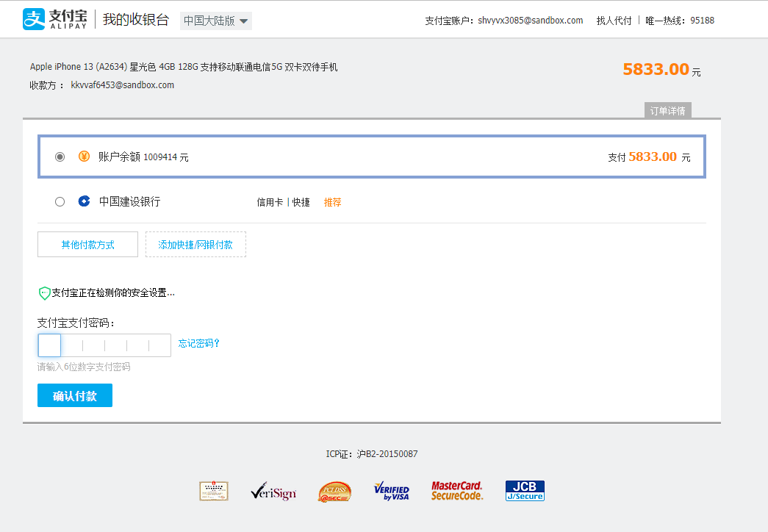Click the Verified by VISA badge
Screen dimensions: 768x532
coord(391,491)
